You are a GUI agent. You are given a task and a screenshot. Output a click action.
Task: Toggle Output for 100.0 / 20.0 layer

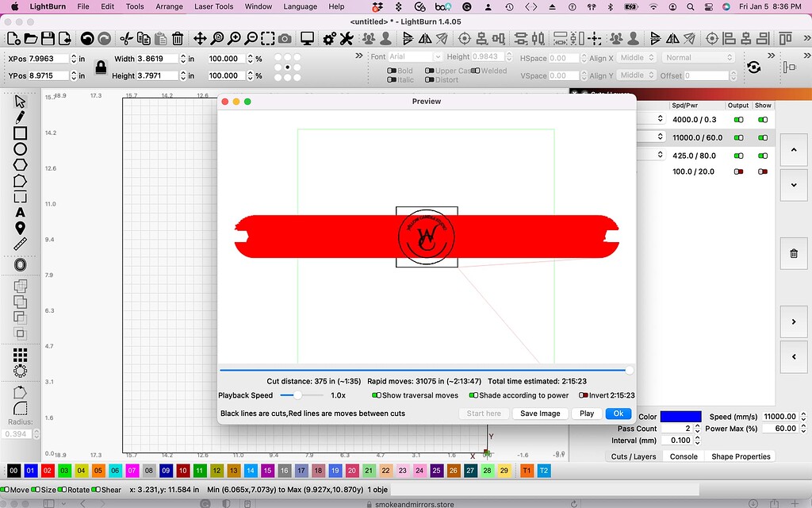pyautogui.click(x=738, y=171)
